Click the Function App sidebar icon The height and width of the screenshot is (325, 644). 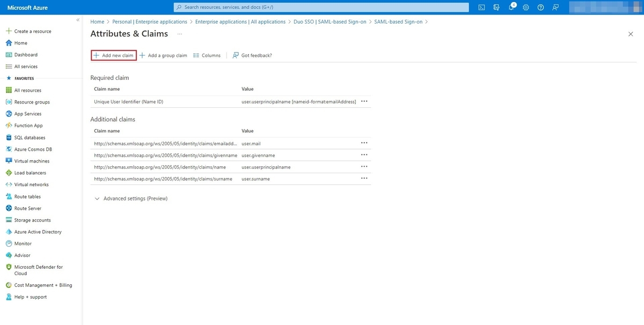[x=9, y=125]
